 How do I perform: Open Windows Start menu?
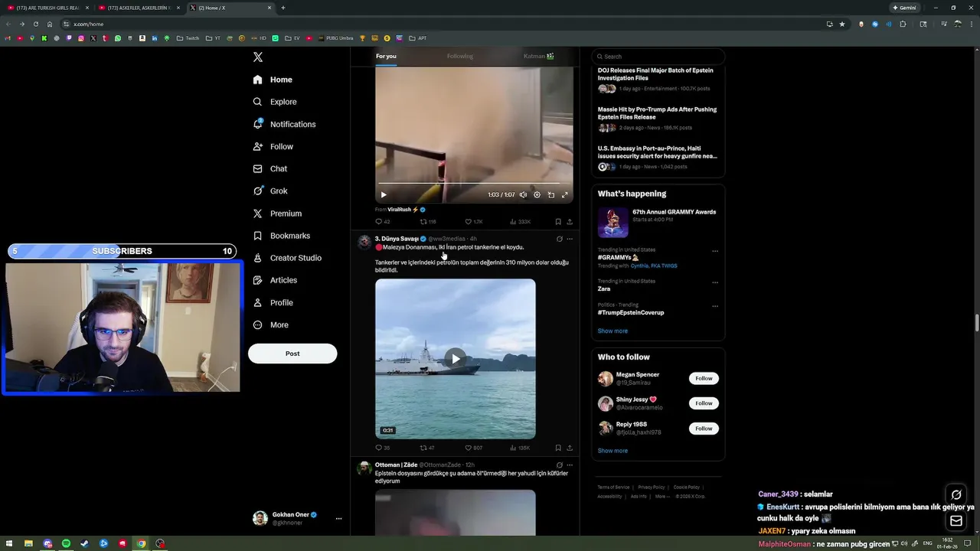tap(9, 543)
